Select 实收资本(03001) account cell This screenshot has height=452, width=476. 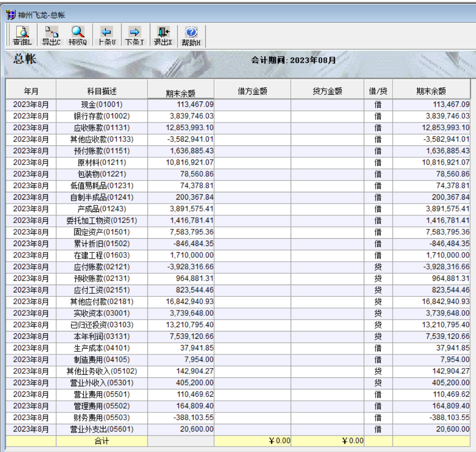click(x=102, y=313)
